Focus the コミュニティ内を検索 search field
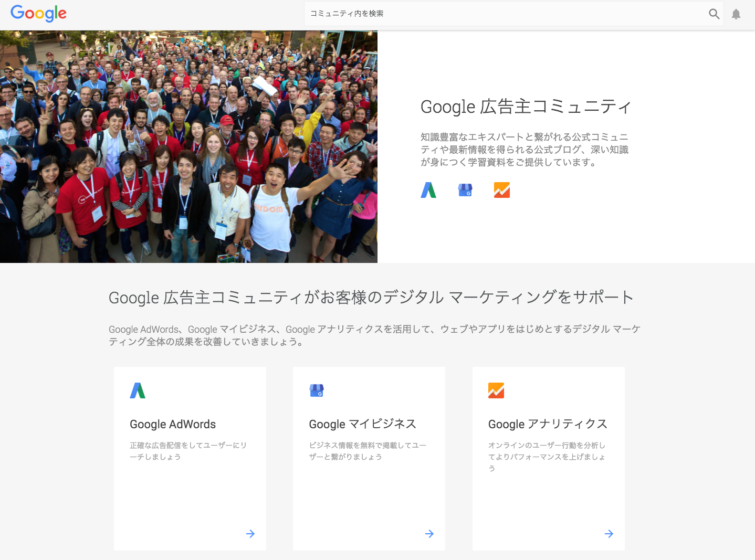755x560 pixels. click(x=504, y=14)
